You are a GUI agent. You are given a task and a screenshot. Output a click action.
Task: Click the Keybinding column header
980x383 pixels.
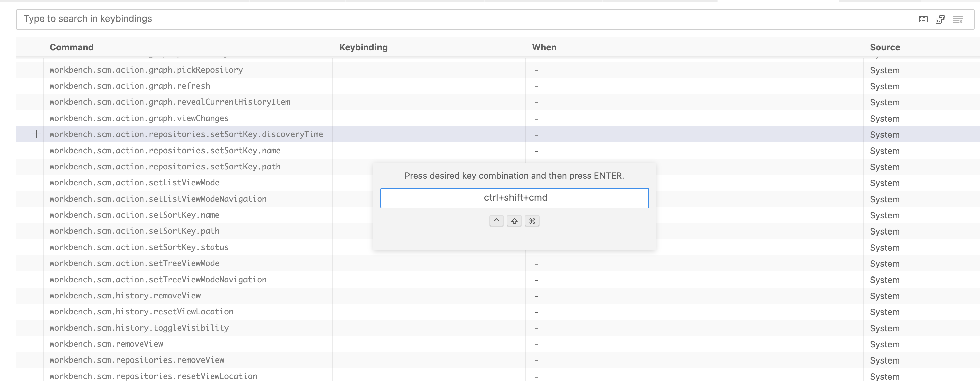point(363,47)
